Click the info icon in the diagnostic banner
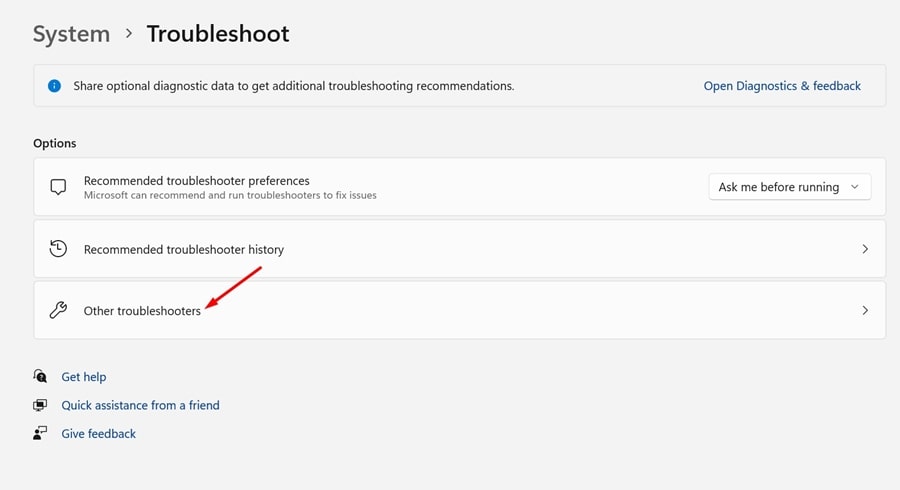The width and height of the screenshot is (900, 490). pos(55,86)
